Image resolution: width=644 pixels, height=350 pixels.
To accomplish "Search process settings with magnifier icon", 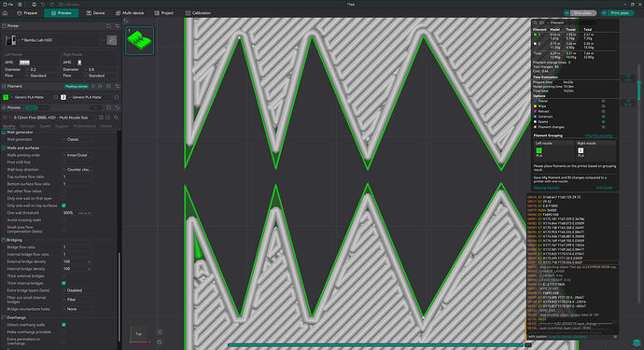I will 117,118.
